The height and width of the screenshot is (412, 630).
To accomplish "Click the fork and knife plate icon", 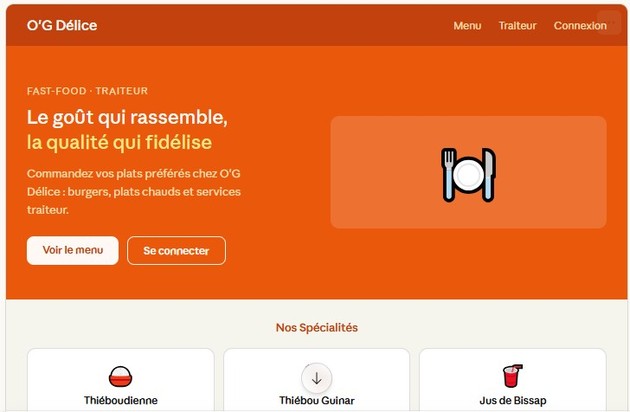I will click(468, 174).
